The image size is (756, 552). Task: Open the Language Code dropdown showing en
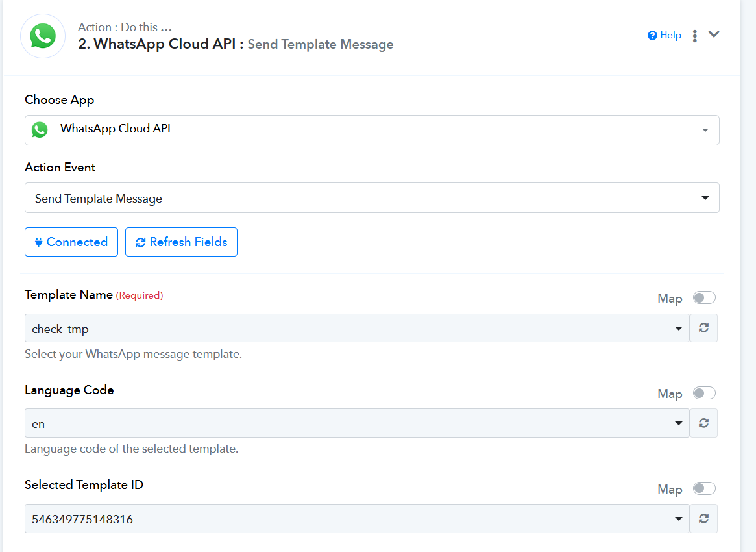[x=357, y=423]
